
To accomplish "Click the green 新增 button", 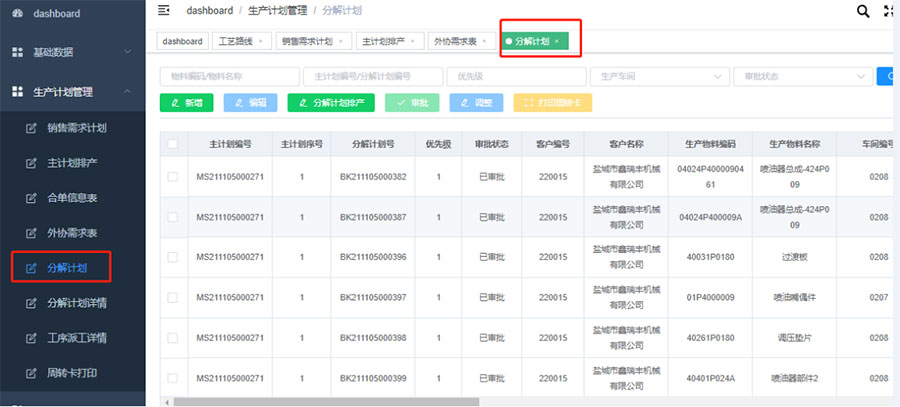I will tap(186, 102).
